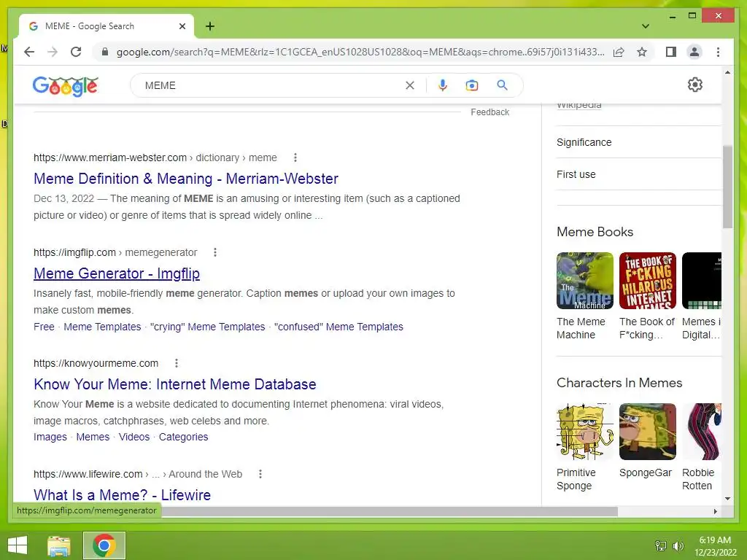This screenshot has height=560, width=747.
Task: Open "crying" Meme Templates sitelink
Action: coord(207,327)
